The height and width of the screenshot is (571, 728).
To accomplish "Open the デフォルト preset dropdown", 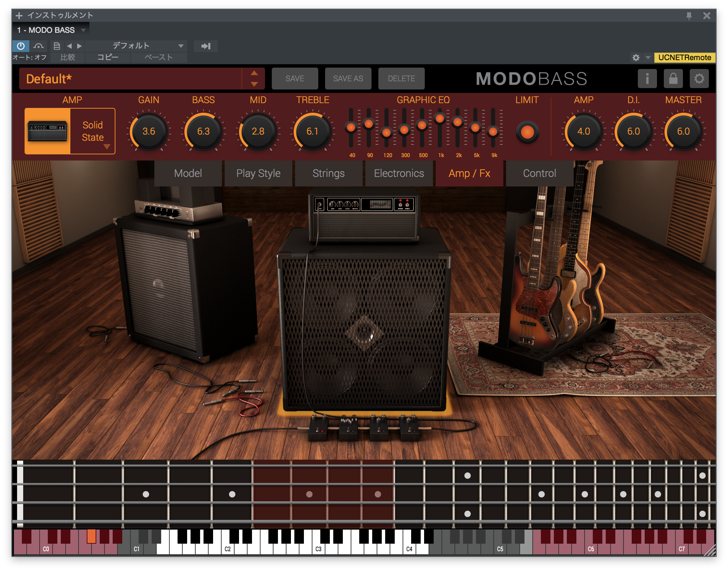I will click(x=137, y=46).
